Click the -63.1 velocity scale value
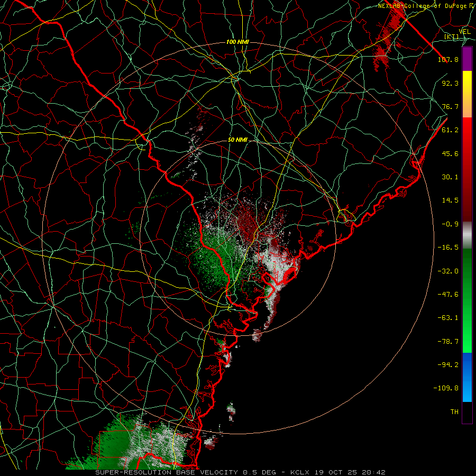This screenshot has width=476, height=476. tap(448, 318)
